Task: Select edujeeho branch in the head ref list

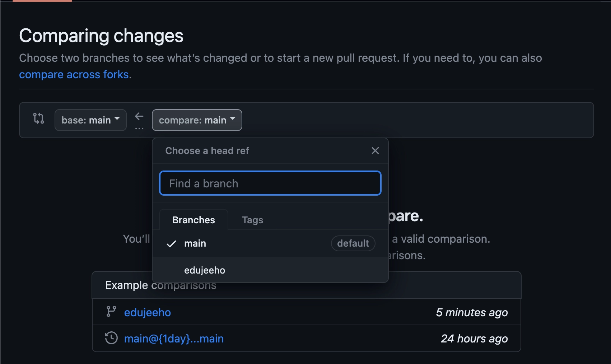Action: pyautogui.click(x=205, y=270)
